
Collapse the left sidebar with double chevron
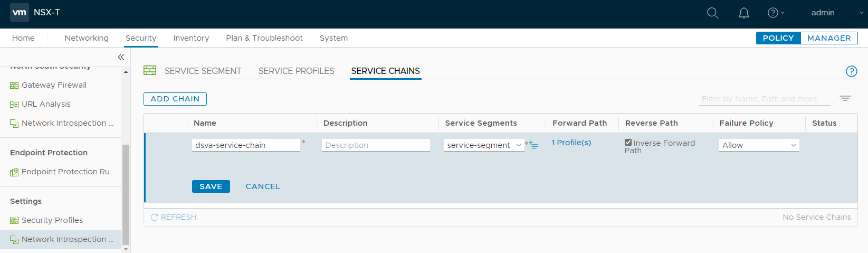click(x=121, y=57)
